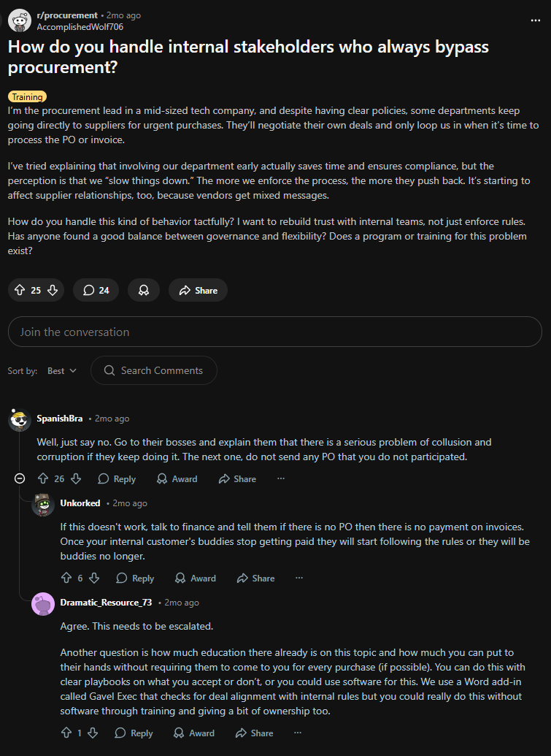The image size is (551, 756).
Task: Click the Search Comments field
Action: point(154,370)
